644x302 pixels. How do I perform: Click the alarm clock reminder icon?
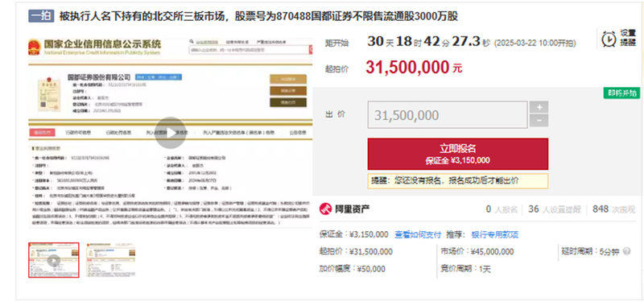[x=609, y=39]
